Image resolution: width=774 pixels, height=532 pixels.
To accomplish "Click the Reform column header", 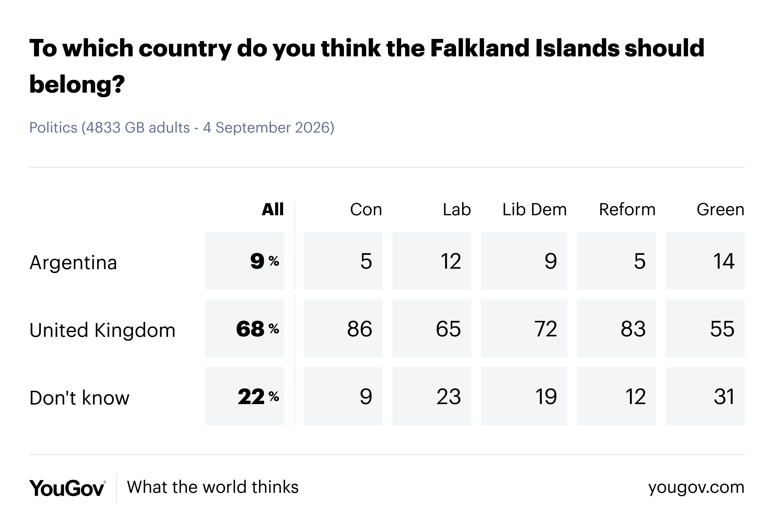I will point(627,210).
